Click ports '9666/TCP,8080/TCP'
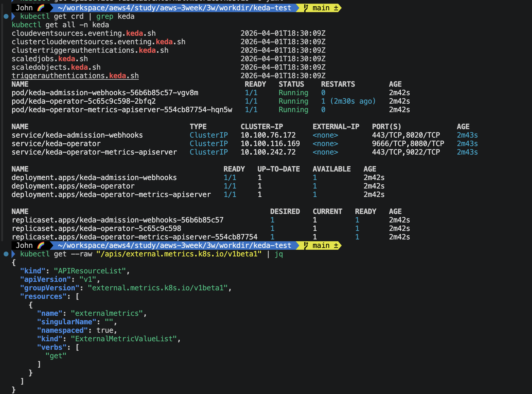Viewport: 532px width, 394px height. click(x=408, y=144)
